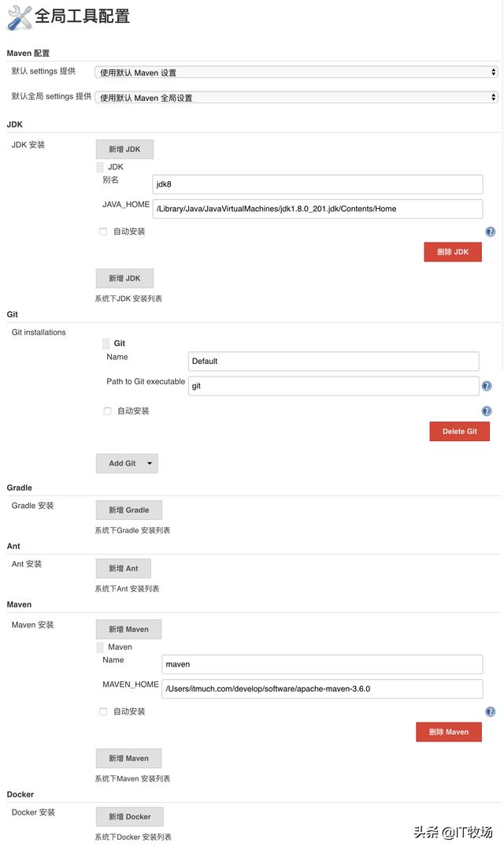Click the 新增 Docker button
Viewport: 504px width, 850px height.
(x=129, y=817)
